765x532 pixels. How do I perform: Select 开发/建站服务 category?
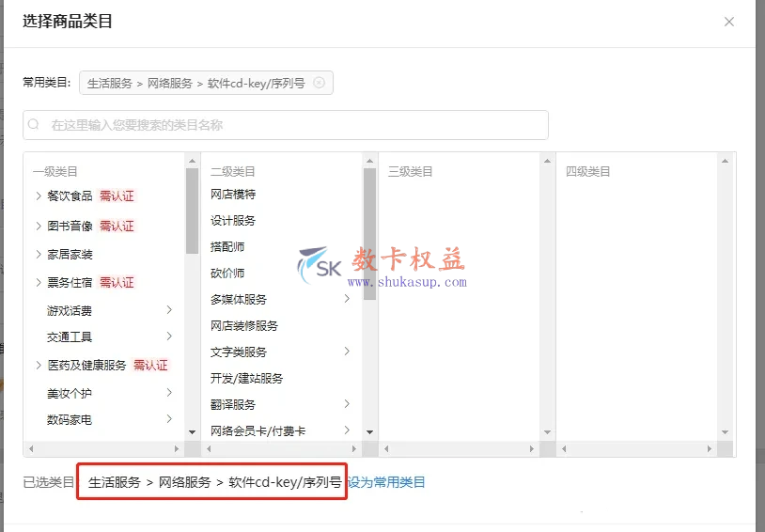(x=247, y=378)
